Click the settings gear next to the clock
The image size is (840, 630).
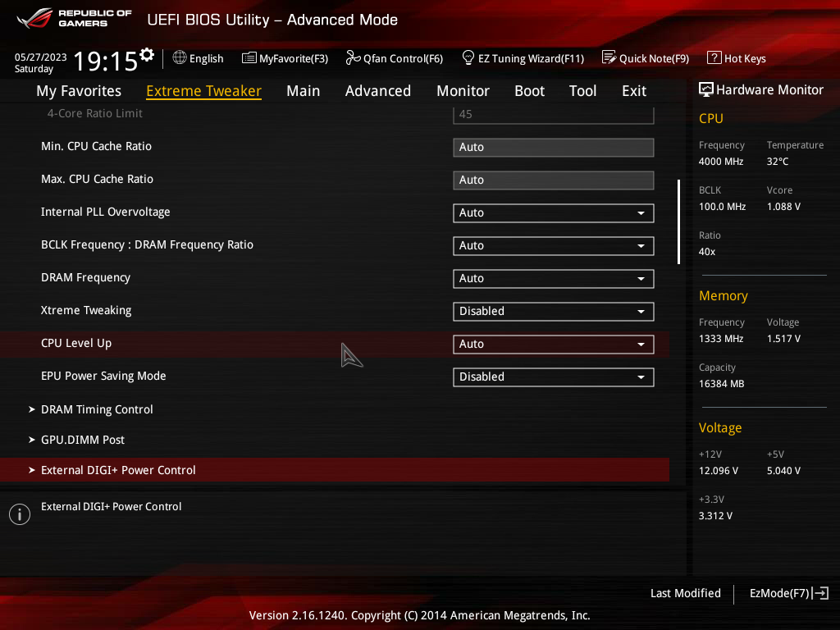tap(146, 55)
